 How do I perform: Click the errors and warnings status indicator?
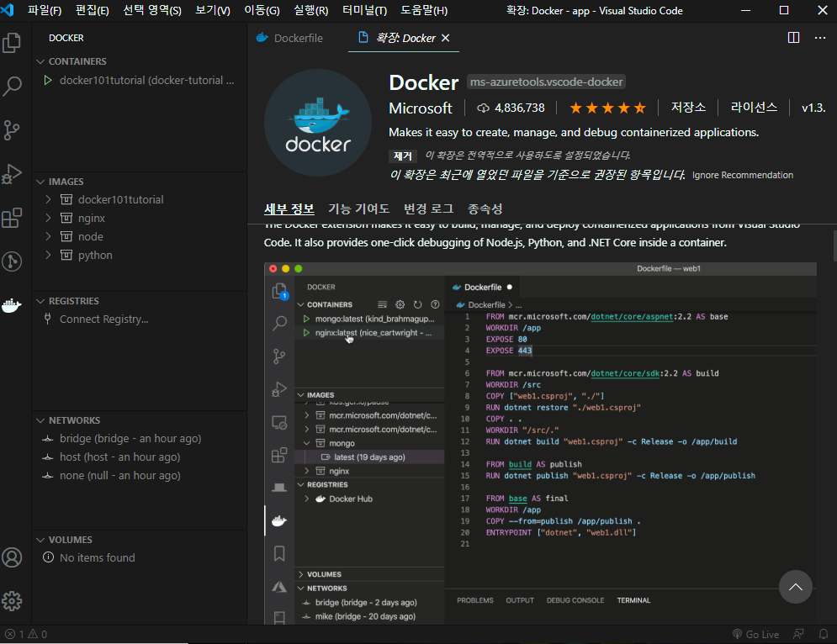[26, 634]
